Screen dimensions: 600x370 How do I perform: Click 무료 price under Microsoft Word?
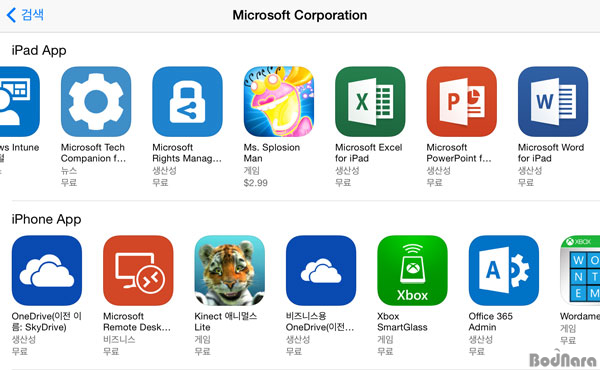(526, 183)
